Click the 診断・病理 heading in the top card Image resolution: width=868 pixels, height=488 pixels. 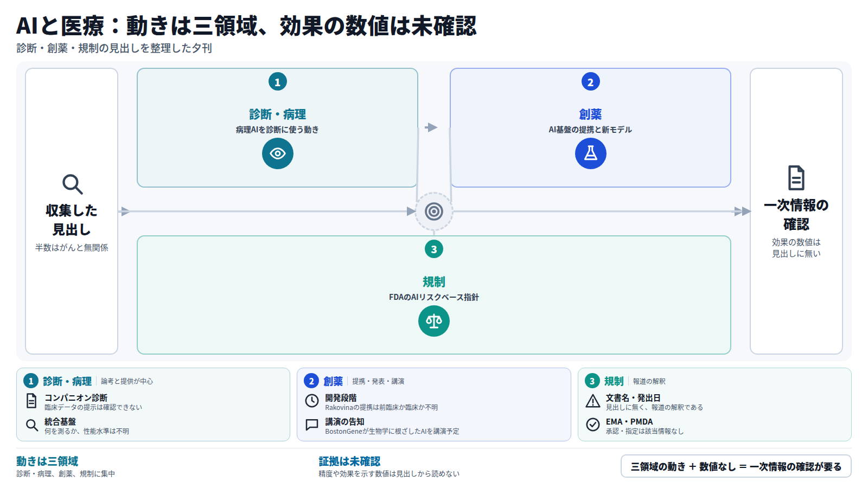tap(278, 114)
